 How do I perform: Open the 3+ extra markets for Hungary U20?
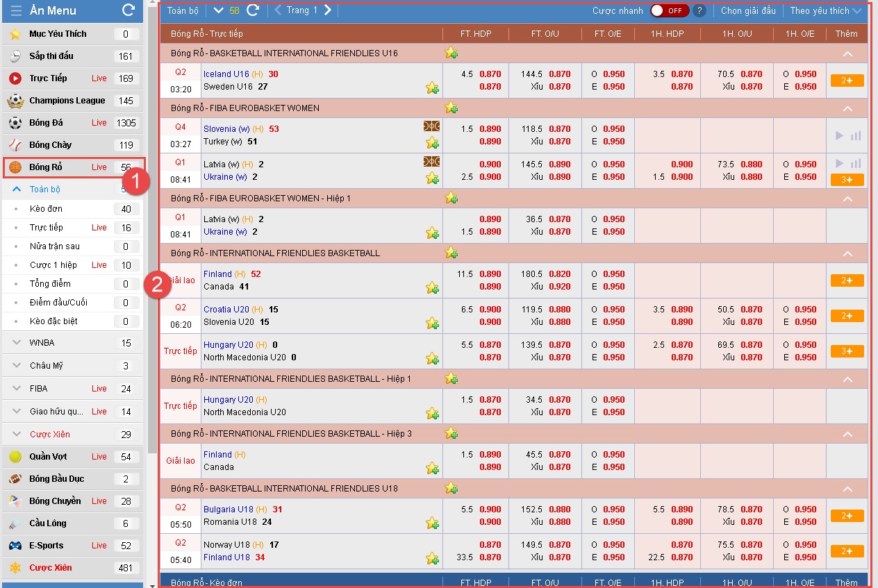846,351
